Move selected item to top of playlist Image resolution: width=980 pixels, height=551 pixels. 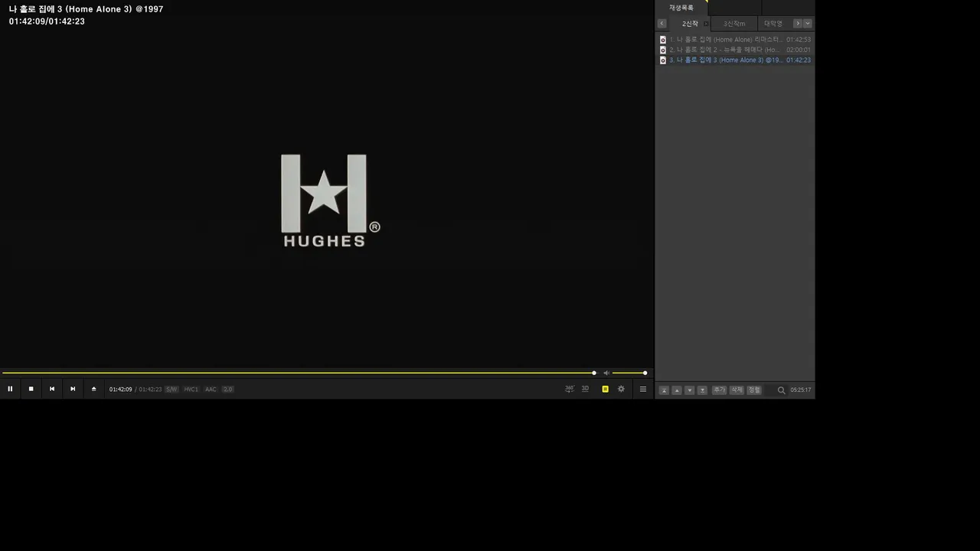(x=664, y=390)
